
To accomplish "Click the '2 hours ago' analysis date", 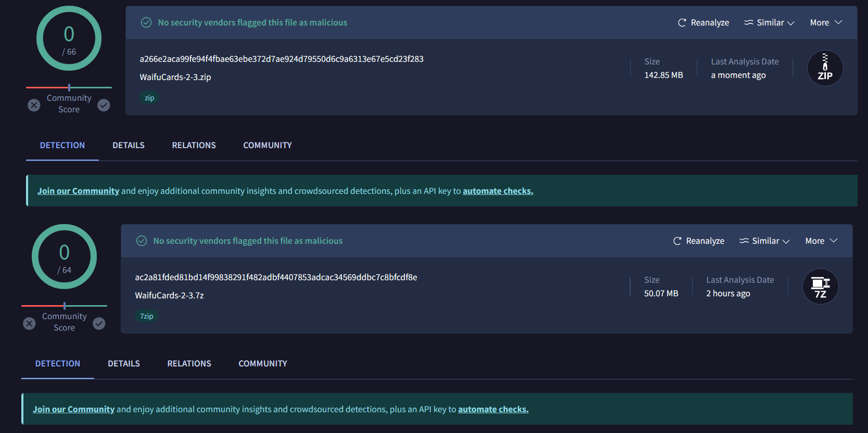I will pos(728,293).
